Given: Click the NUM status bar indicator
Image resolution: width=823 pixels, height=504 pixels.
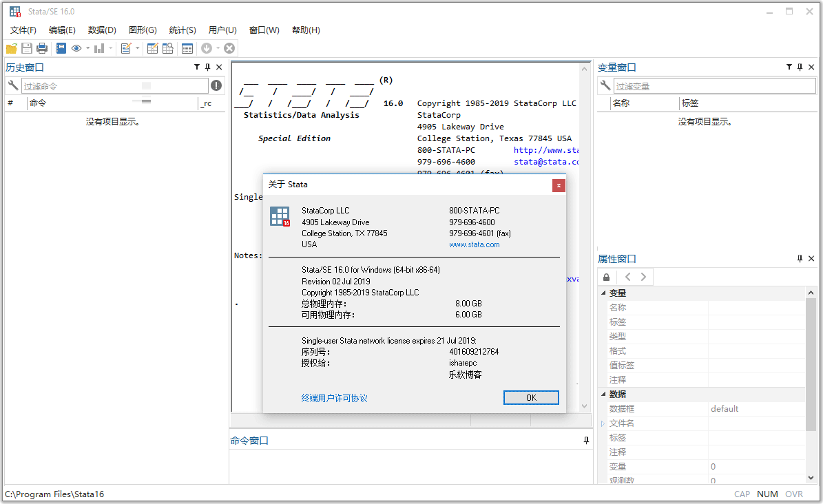Looking at the screenshot, I should [767, 494].
